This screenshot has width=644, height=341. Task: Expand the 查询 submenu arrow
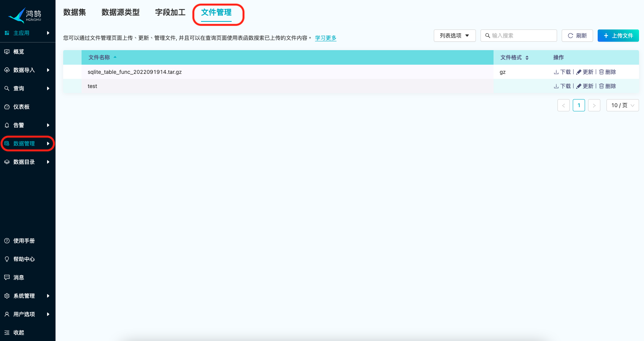[48, 88]
